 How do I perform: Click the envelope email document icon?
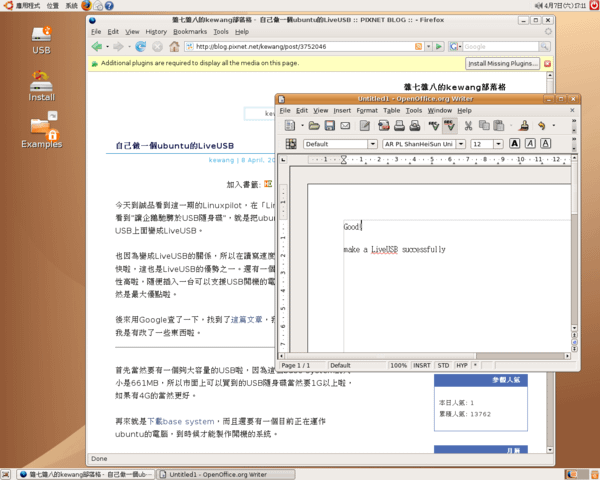[345, 126]
